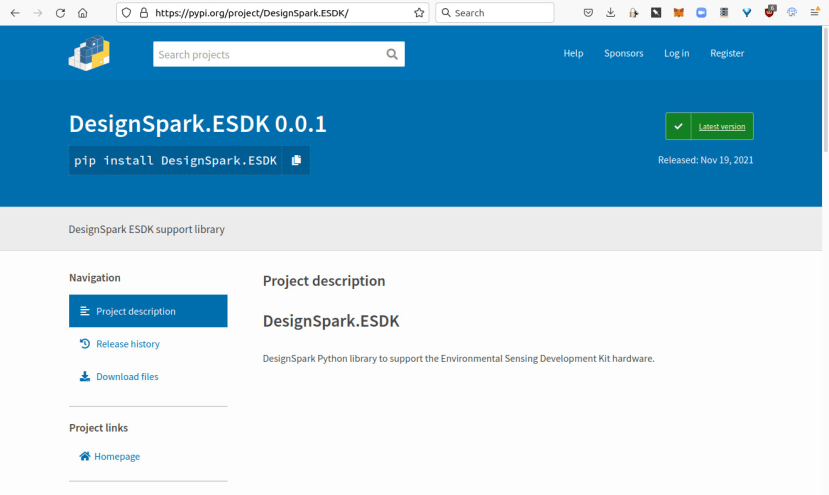The height and width of the screenshot is (495, 829).
Task: Click the Environmental Sensing Development Kit sentence
Action: 458,359
